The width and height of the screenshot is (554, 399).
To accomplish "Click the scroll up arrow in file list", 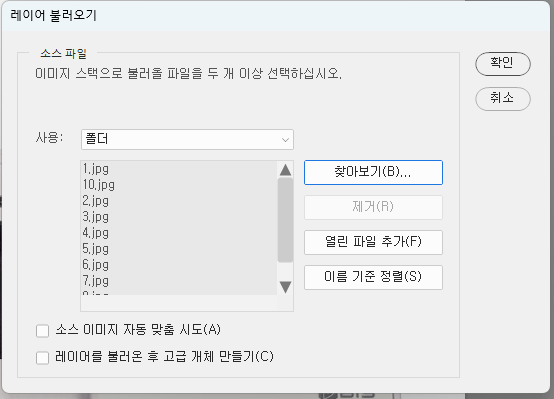I will tap(285, 170).
